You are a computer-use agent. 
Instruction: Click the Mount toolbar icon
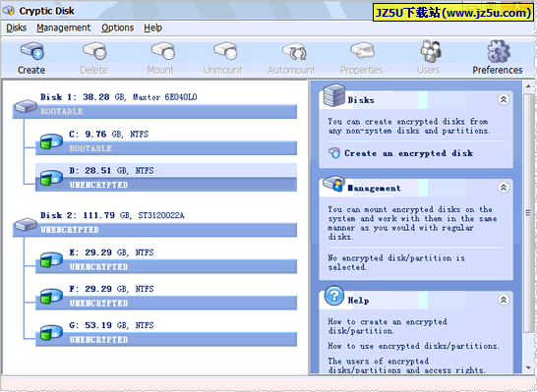163,51
